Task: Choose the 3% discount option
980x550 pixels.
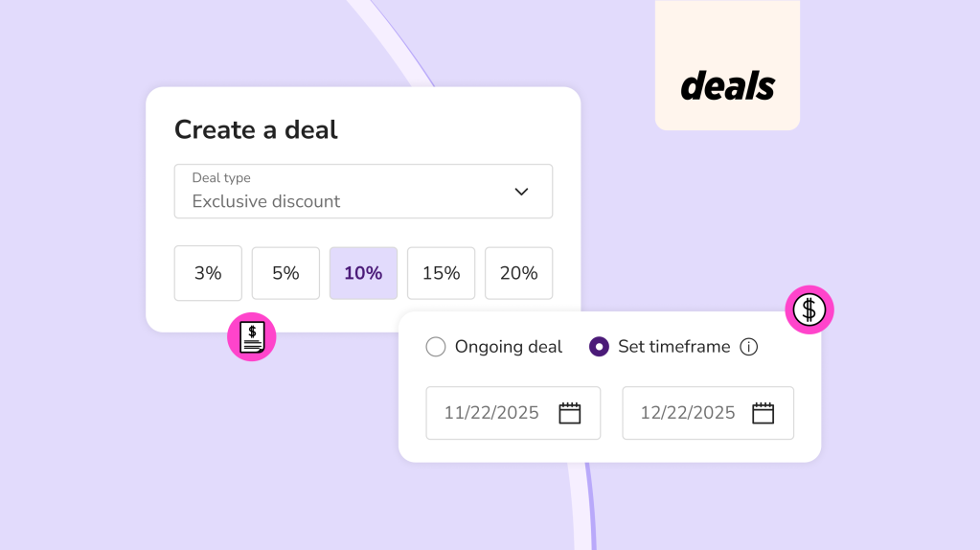Action: point(208,273)
